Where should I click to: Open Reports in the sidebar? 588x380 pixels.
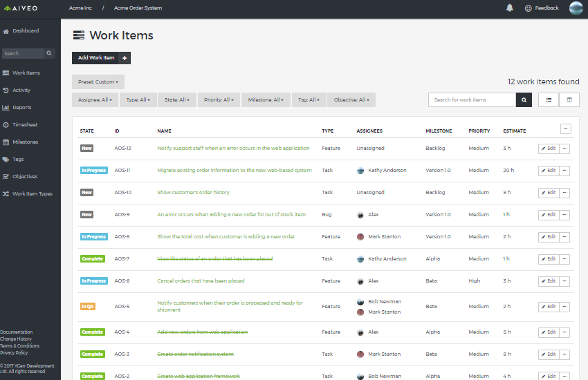(21, 108)
